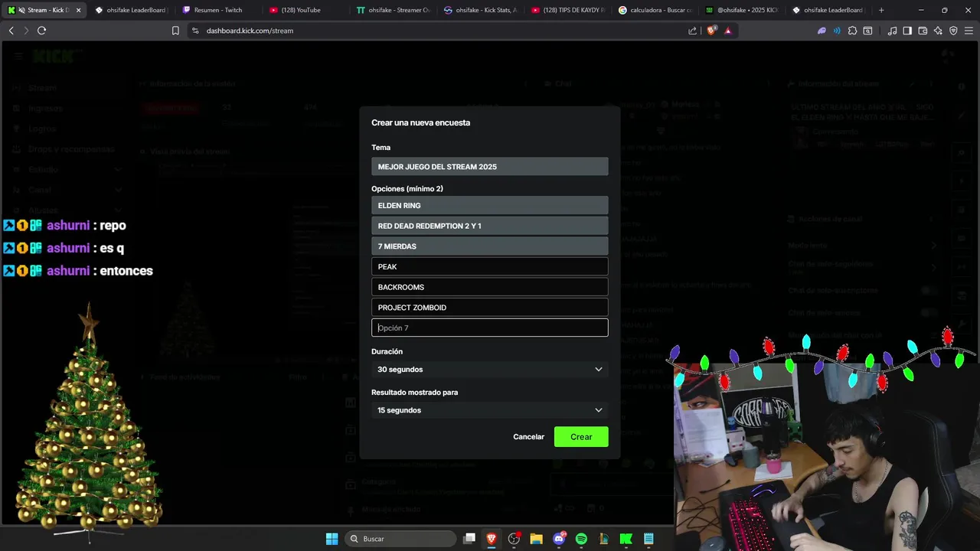This screenshot has width=980, height=551.
Task: Open the Windows Start menu
Action: click(x=332, y=539)
